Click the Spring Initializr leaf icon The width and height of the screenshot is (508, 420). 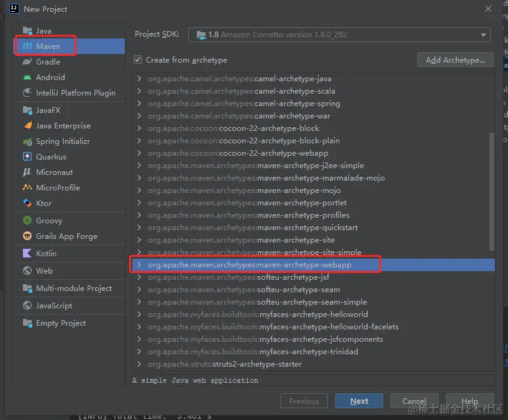coord(27,141)
